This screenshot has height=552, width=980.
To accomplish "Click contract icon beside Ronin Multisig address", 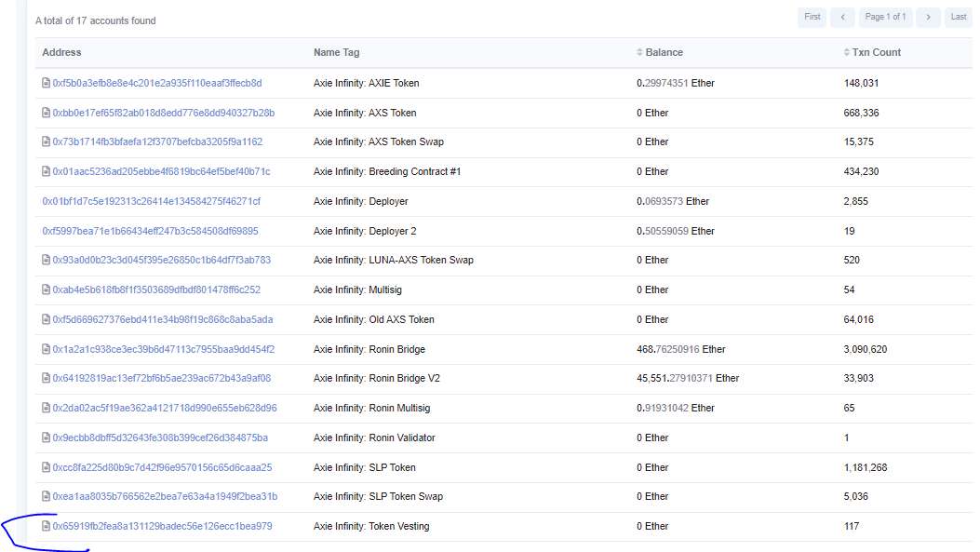I will (46, 408).
